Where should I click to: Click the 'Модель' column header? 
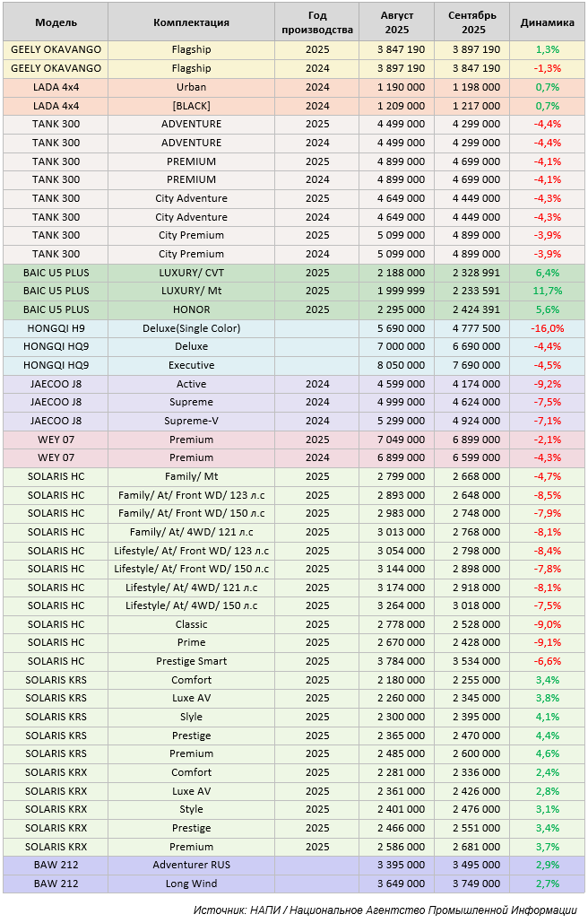tap(56, 22)
